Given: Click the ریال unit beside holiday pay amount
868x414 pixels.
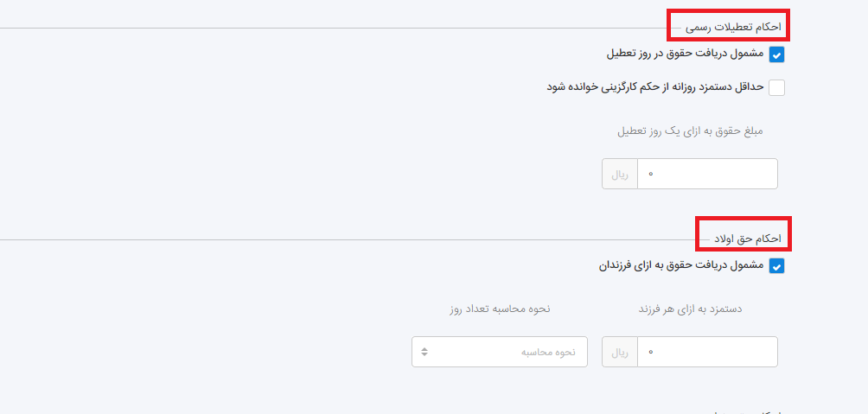Looking at the screenshot, I should pos(620,174).
